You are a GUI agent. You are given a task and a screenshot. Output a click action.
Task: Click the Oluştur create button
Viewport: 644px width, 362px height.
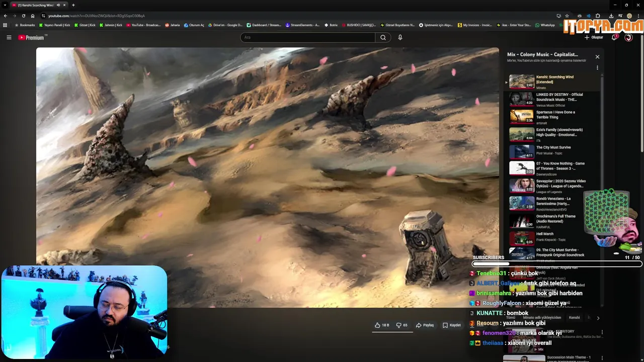click(594, 37)
